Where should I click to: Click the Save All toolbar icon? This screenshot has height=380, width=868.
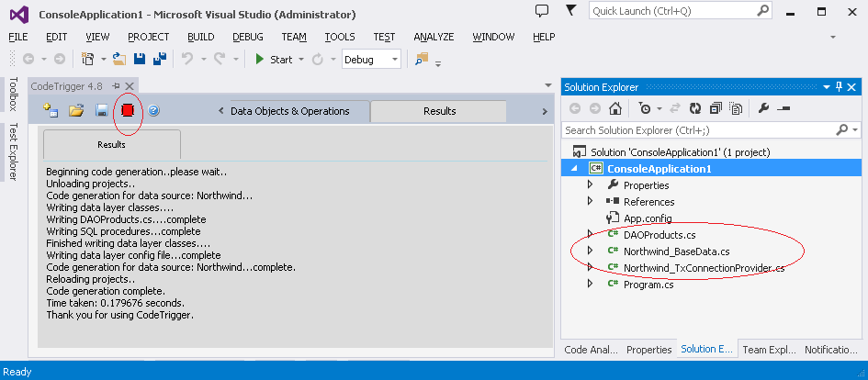159,59
